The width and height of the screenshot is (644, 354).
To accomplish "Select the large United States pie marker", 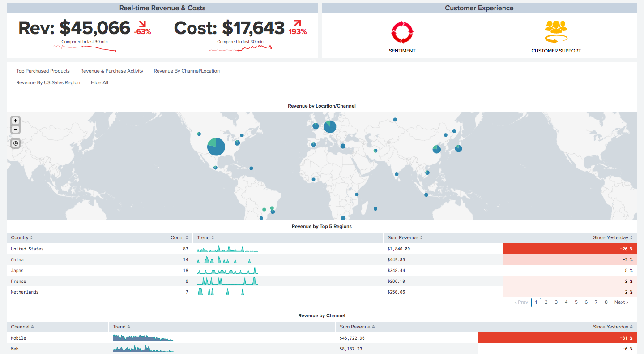I will tap(216, 147).
